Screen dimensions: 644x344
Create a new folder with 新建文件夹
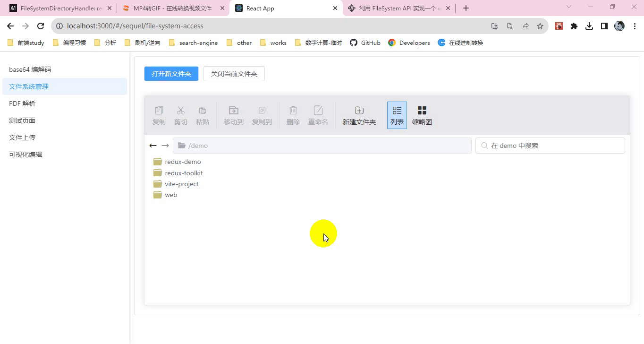[359, 115]
